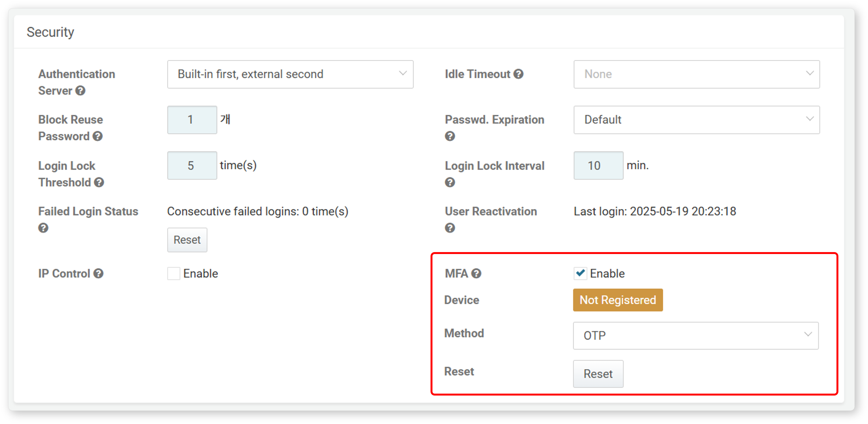Click the User Reactivation help icon
Viewport: 868px width, 424px height.
(450, 228)
